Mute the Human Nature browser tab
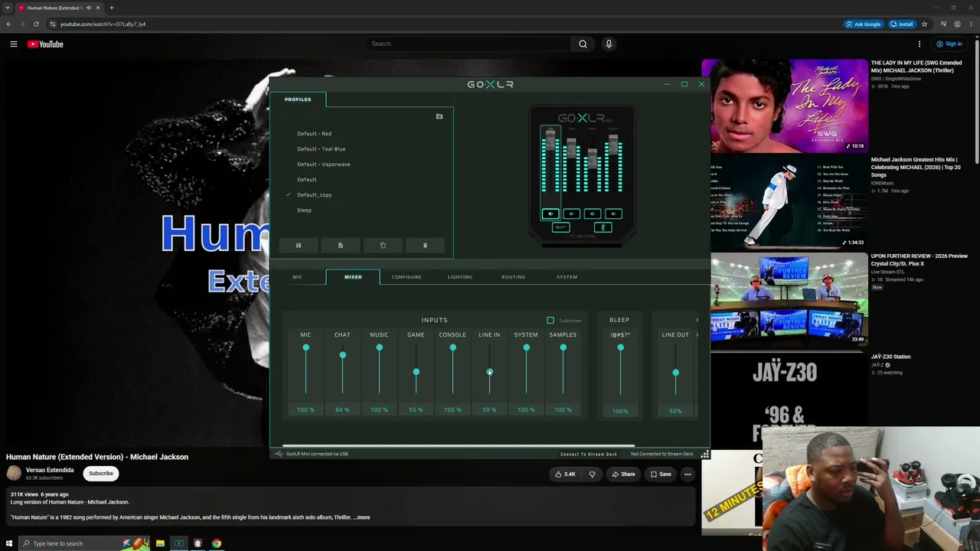The height and width of the screenshot is (551, 980). point(88,8)
